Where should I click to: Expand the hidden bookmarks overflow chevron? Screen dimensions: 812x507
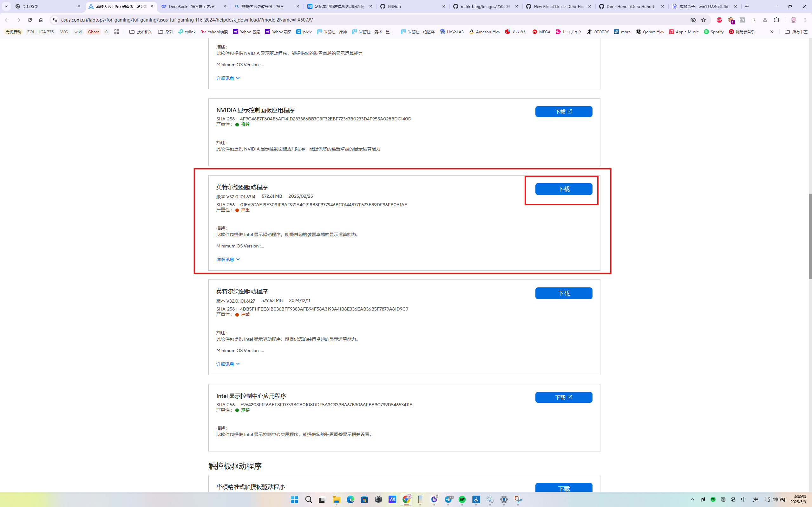[772, 32]
